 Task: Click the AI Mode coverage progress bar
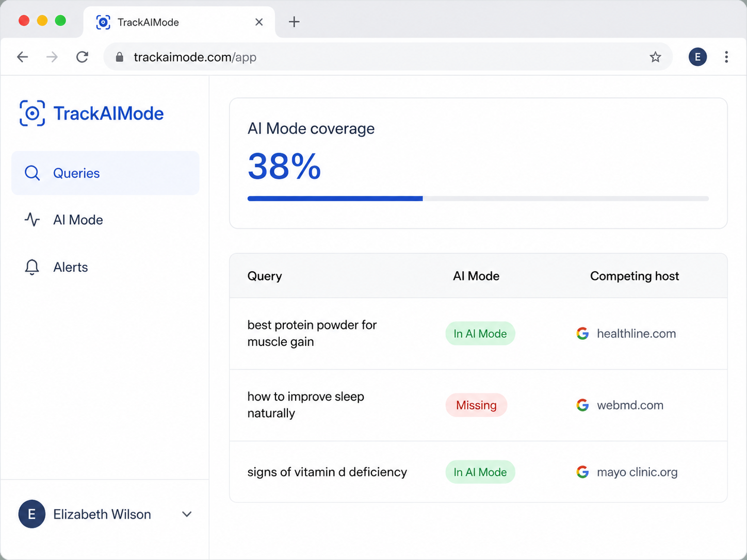coord(478,199)
